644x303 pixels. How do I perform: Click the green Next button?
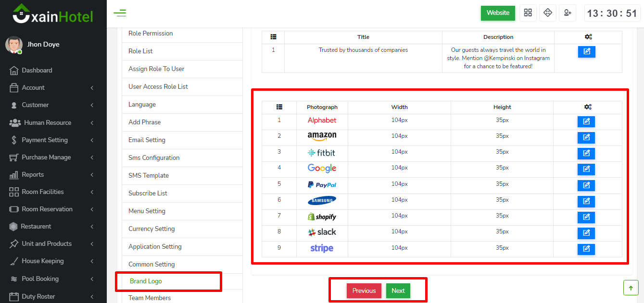click(398, 291)
